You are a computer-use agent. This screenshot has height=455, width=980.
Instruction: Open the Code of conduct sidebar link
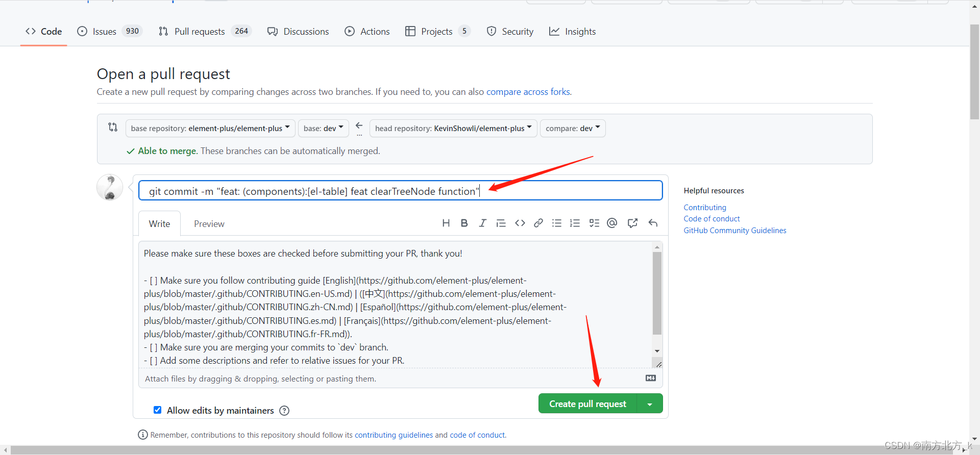(712, 218)
